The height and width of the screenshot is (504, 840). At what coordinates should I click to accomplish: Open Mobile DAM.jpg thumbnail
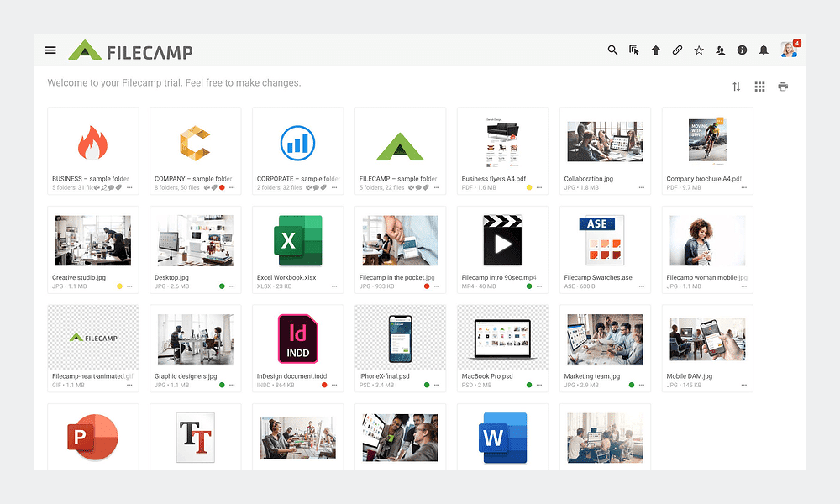point(707,339)
